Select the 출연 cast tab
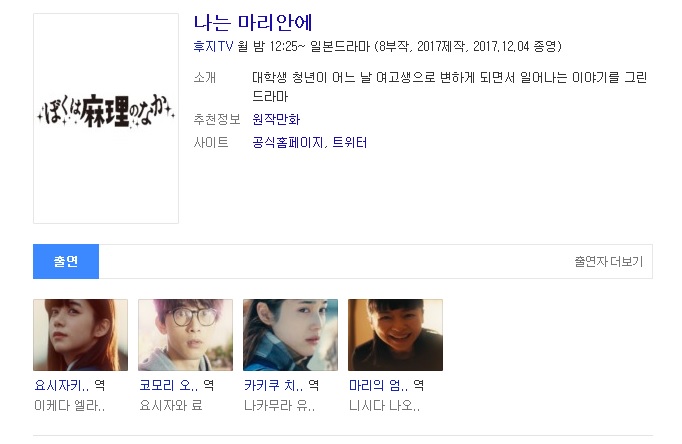The width and height of the screenshot is (682, 444). pos(66,261)
